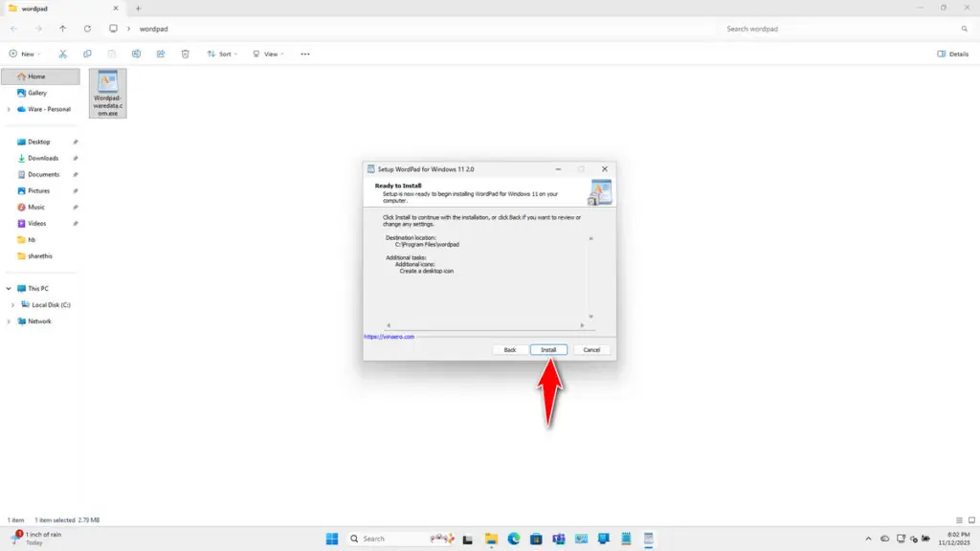The height and width of the screenshot is (551, 980).
Task: Refresh the folder with the refresh icon
Action: point(88,30)
